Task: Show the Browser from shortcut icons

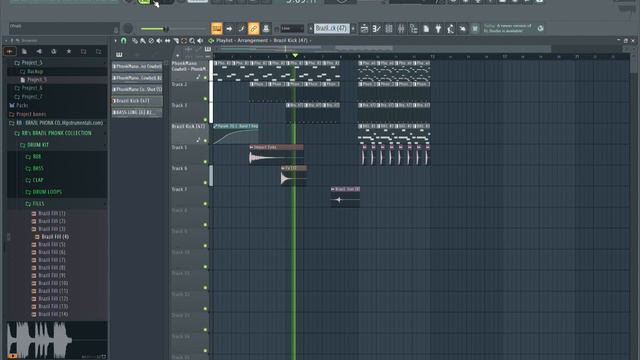Action: click(x=413, y=29)
